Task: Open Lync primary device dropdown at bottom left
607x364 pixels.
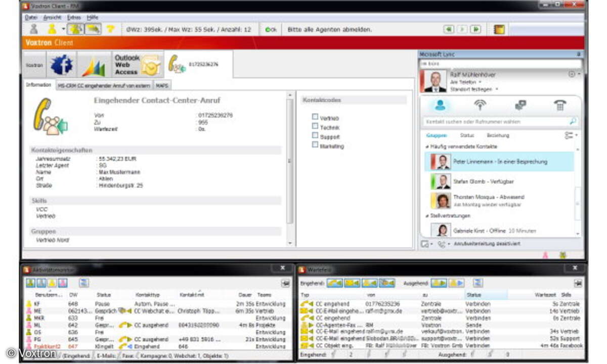Action: click(426, 245)
